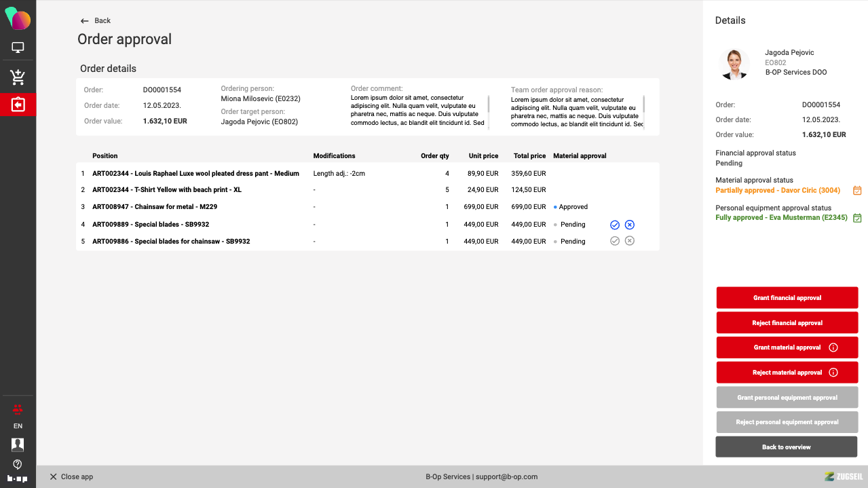Click the Order comment scrollbar
This screenshot has width=868, height=488.
tap(488, 105)
